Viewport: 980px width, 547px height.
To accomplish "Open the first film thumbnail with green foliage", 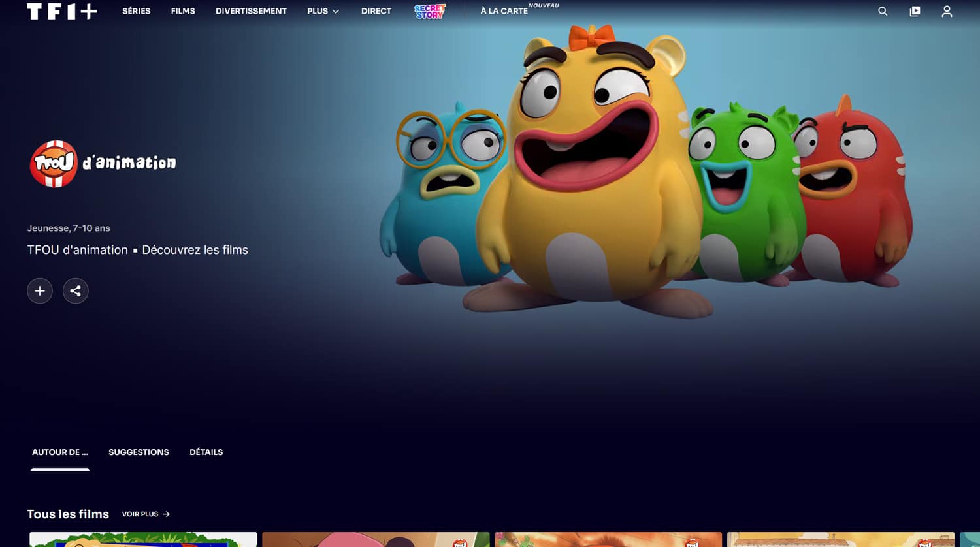I will point(143,540).
